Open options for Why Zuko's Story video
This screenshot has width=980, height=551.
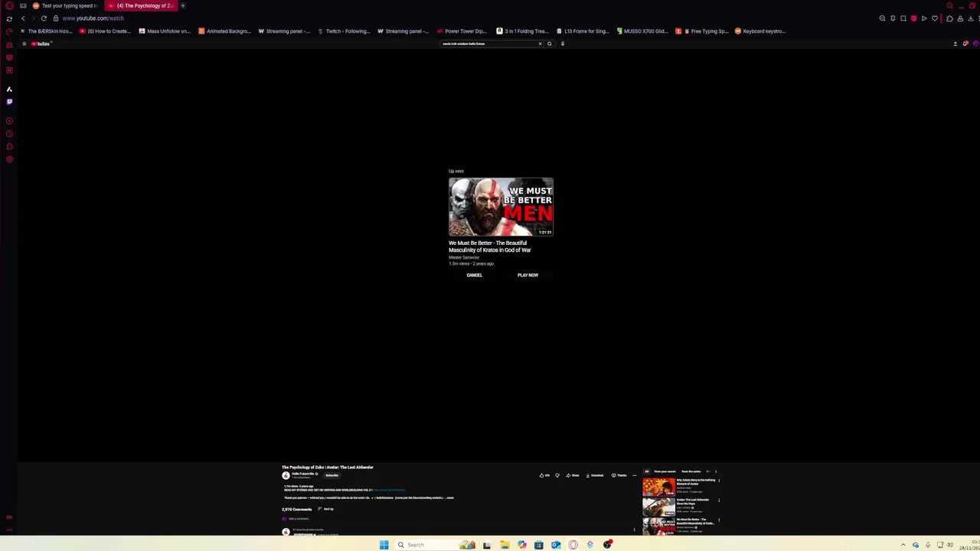(719, 481)
